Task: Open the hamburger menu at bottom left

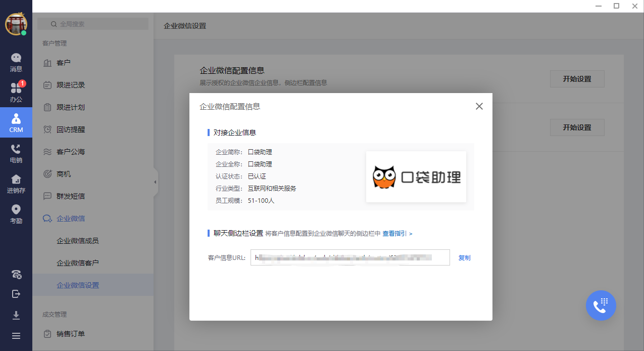Action: pyautogui.click(x=16, y=336)
